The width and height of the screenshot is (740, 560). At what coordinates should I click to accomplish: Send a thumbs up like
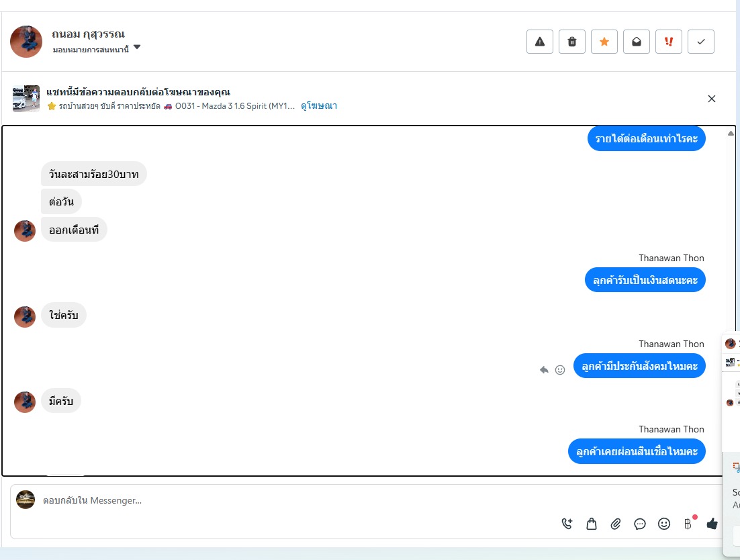pos(712,524)
